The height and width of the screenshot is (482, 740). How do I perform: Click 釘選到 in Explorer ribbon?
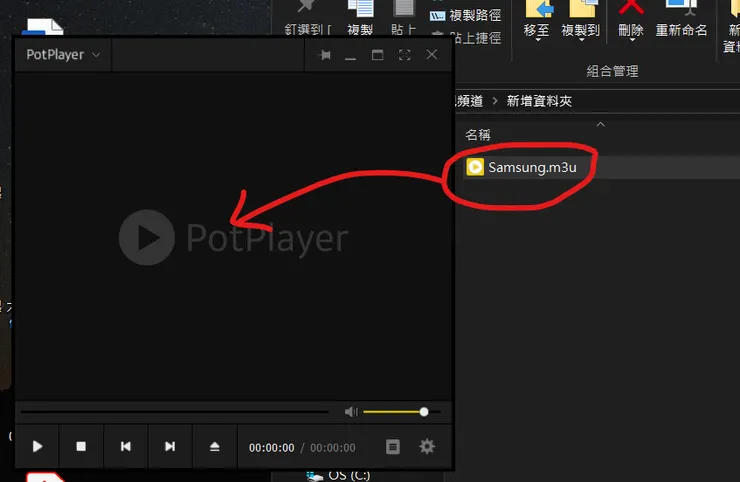click(x=307, y=19)
